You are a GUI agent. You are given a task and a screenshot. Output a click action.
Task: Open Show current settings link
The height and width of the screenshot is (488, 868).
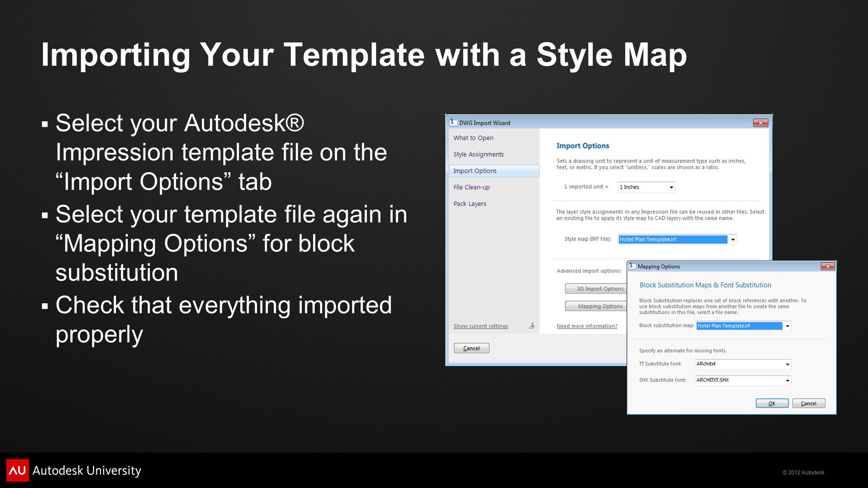(x=481, y=326)
